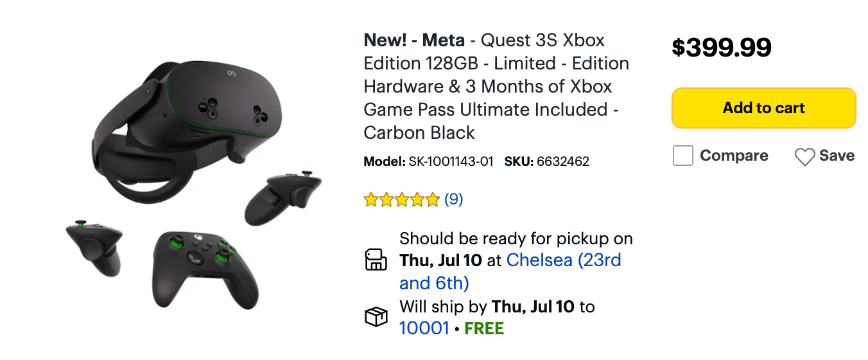868x360 pixels.
Task: Click the model number SK-1001143-01
Action: (451, 161)
